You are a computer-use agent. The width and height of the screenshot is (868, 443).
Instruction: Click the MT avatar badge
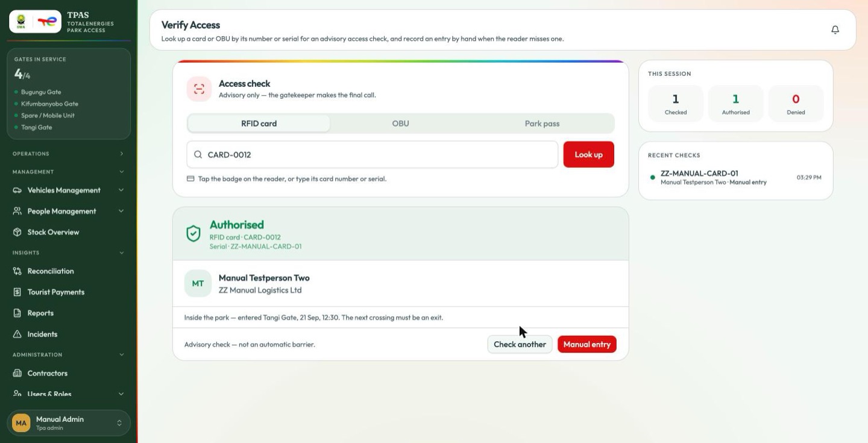tap(198, 283)
